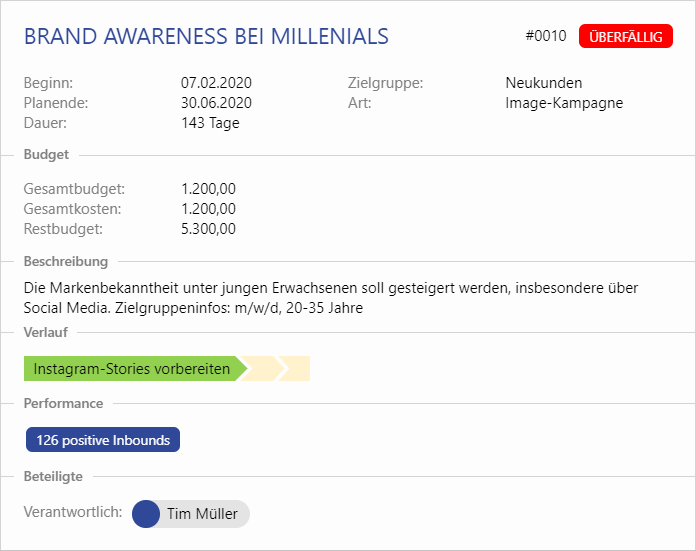
Task: Select the last step arrow in Verlauf
Action: tap(298, 369)
